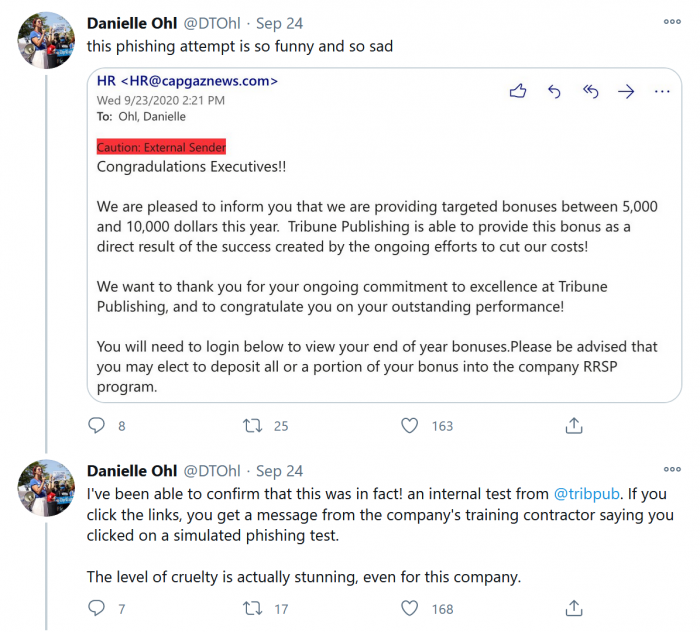Image resolution: width=700 pixels, height=632 pixels.
Task: Retweet the tweet with 17 retweets
Action: click(x=253, y=608)
